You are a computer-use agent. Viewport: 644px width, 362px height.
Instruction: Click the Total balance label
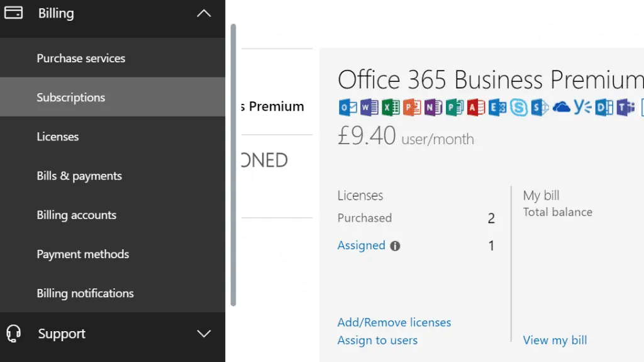click(557, 212)
